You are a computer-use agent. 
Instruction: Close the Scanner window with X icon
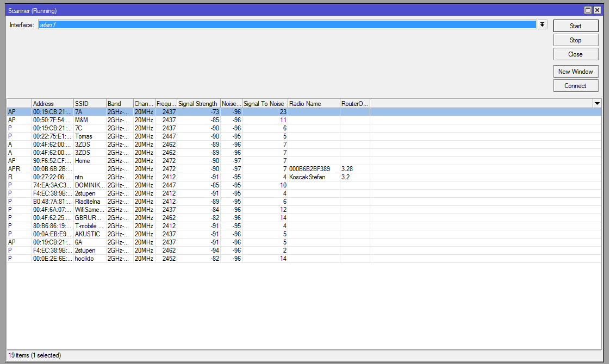coord(597,10)
